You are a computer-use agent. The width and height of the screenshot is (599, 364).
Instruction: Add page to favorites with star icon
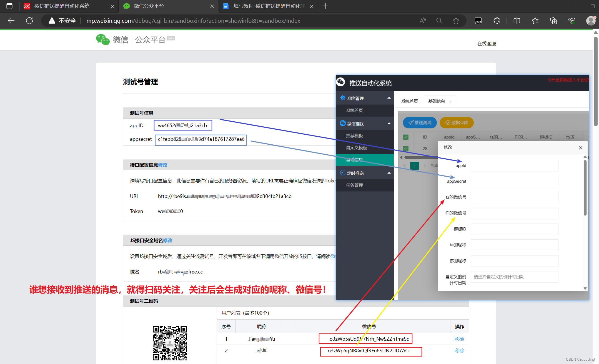[x=456, y=21]
